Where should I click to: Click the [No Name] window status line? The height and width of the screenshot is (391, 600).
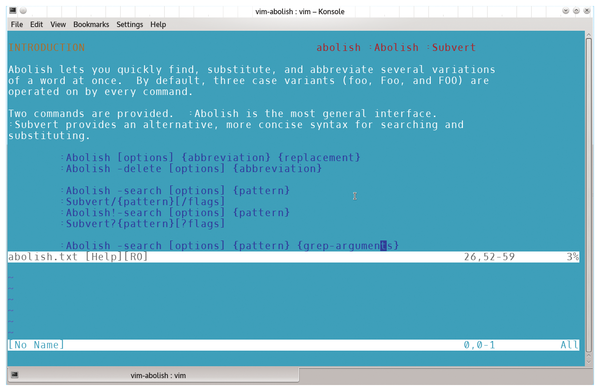click(x=293, y=345)
